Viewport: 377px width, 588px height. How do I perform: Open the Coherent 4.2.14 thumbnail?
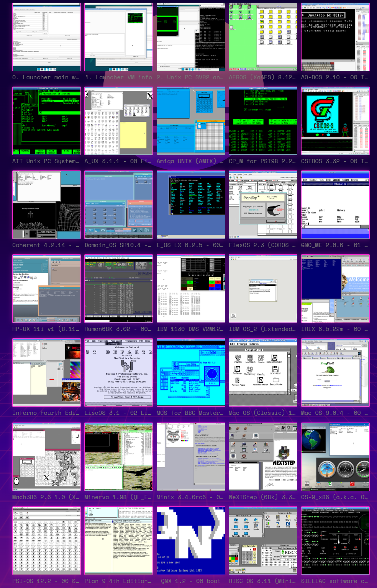(46, 205)
